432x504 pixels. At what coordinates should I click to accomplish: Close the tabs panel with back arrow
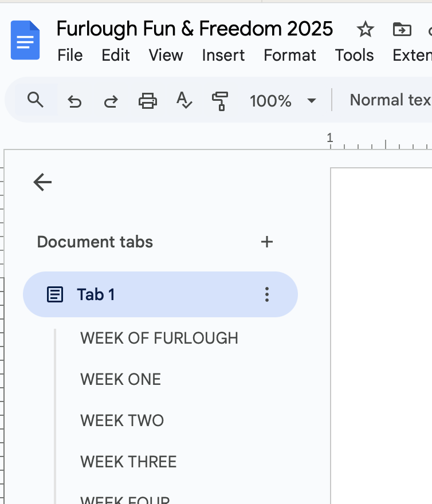pyautogui.click(x=42, y=182)
